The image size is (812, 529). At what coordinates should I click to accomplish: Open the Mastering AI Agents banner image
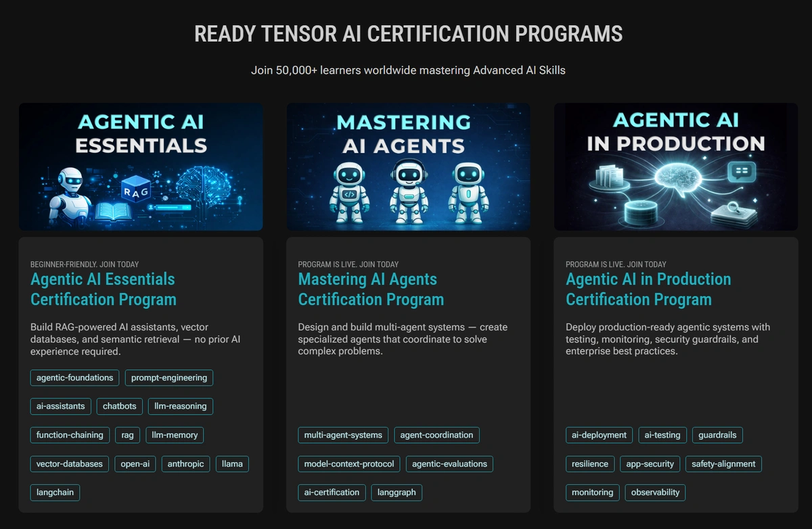(408, 166)
